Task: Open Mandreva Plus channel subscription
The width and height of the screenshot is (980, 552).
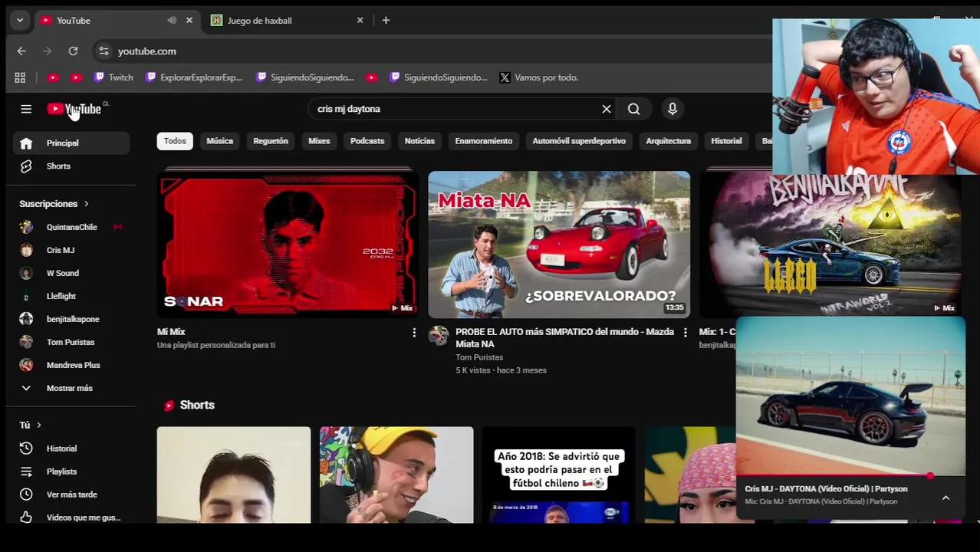Action: click(x=71, y=365)
